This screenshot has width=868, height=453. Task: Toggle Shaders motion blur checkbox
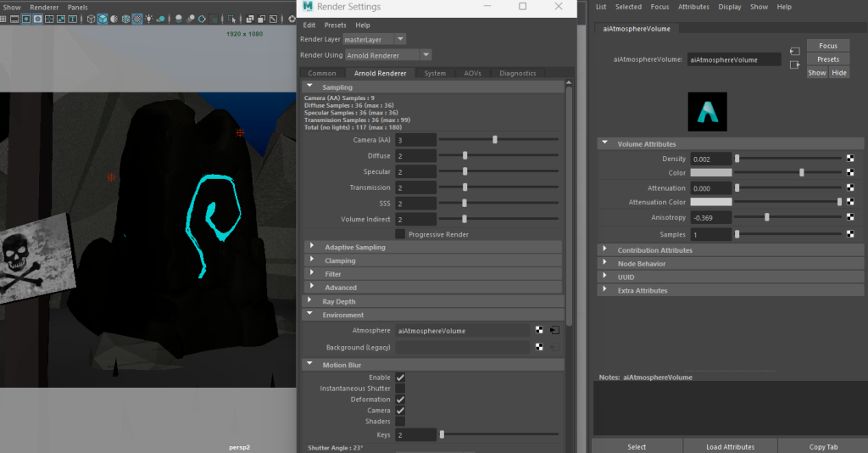click(x=400, y=422)
